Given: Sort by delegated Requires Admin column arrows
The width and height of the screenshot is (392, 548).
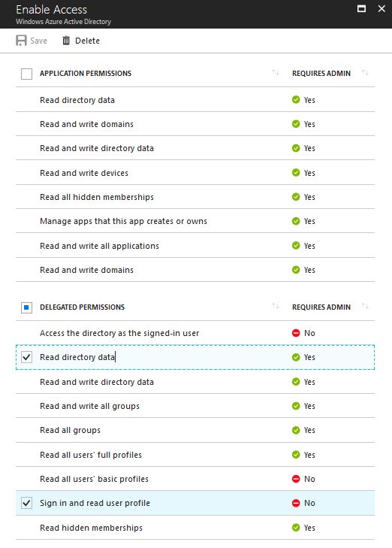Looking at the screenshot, I should coord(365,306).
